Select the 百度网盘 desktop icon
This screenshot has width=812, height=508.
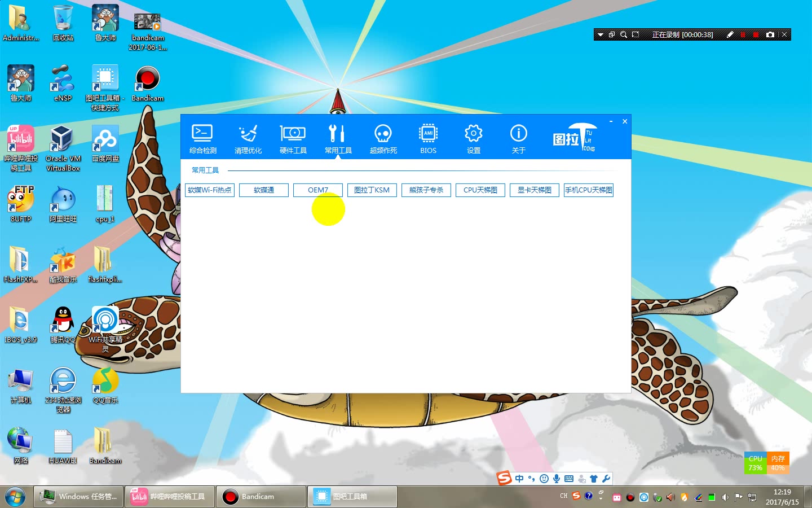coord(105,144)
